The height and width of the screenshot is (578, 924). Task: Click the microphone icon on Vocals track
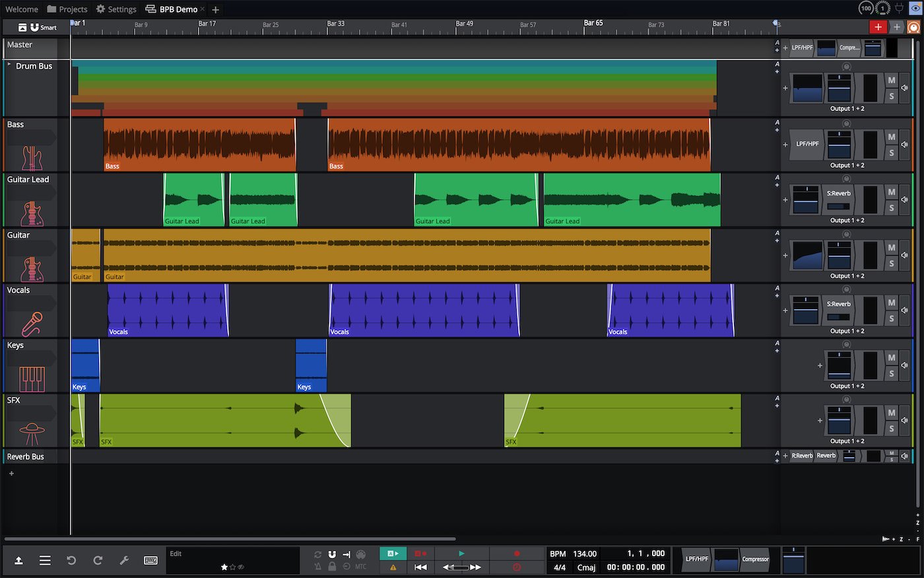click(32, 324)
